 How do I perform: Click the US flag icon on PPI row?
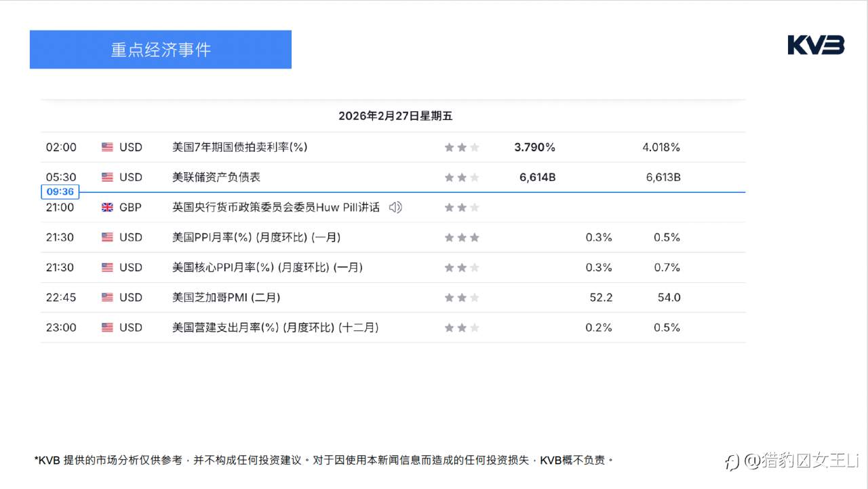point(107,237)
